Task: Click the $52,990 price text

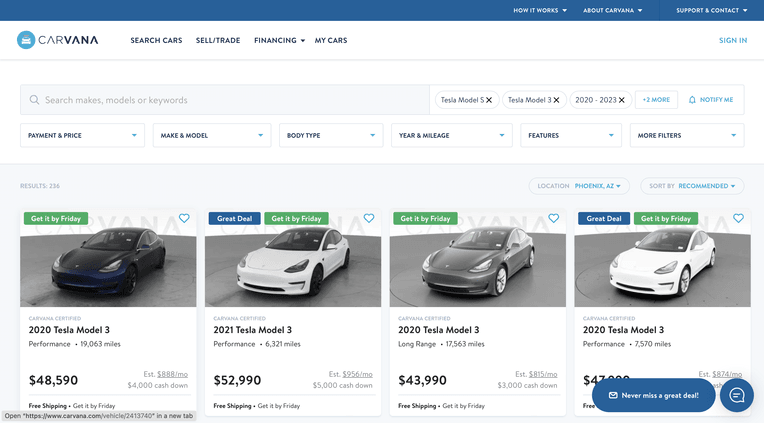Action: [237, 380]
